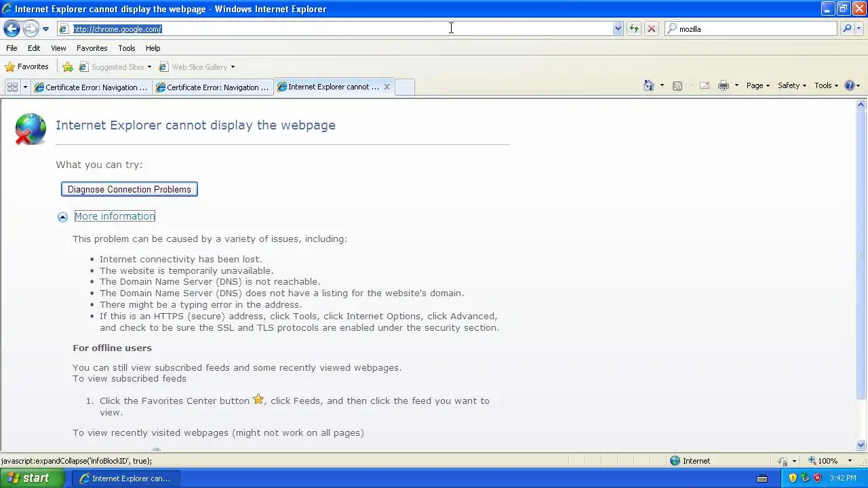Open the tab list dropdown arrow
Image resolution: width=868 pixels, height=488 pixels.
(25, 87)
